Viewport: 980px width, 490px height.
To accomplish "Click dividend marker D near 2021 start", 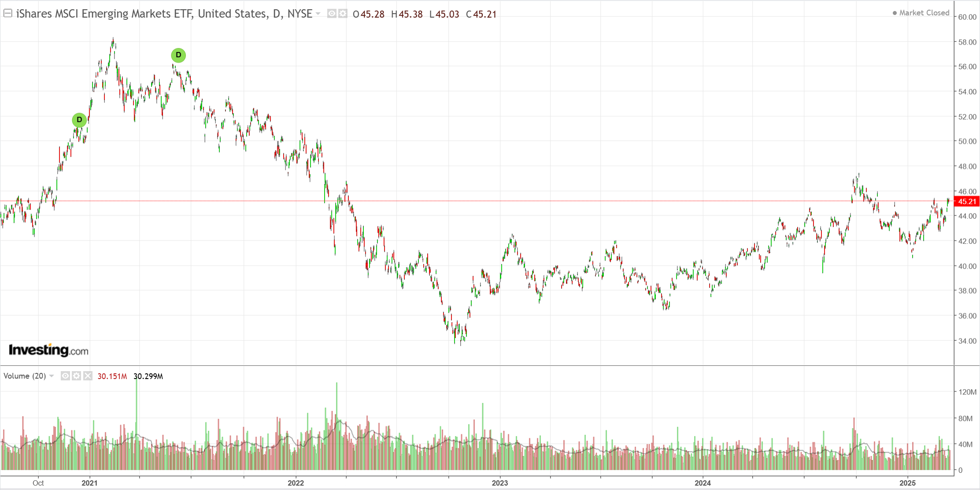I will (79, 120).
